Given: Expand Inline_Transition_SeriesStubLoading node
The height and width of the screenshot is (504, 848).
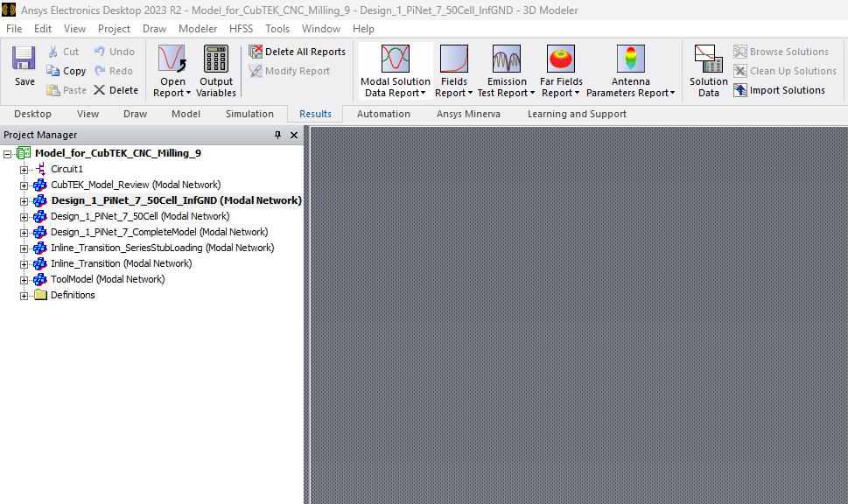Looking at the screenshot, I should (x=24, y=248).
